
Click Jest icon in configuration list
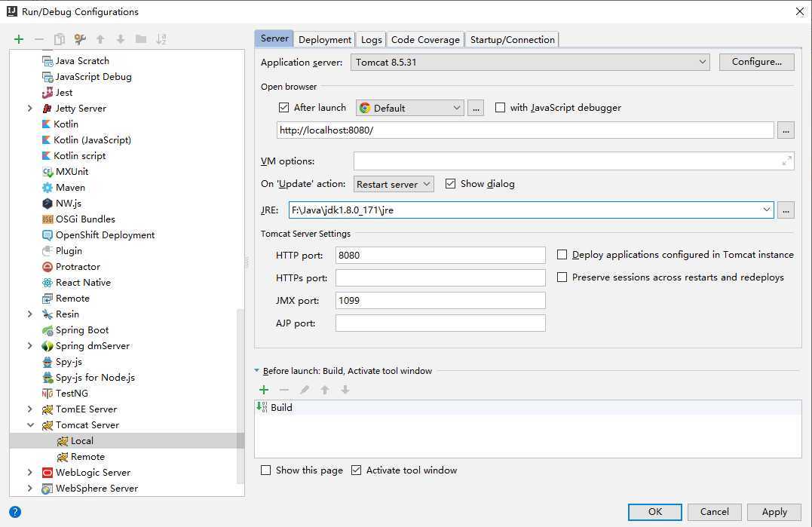(47, 93)
